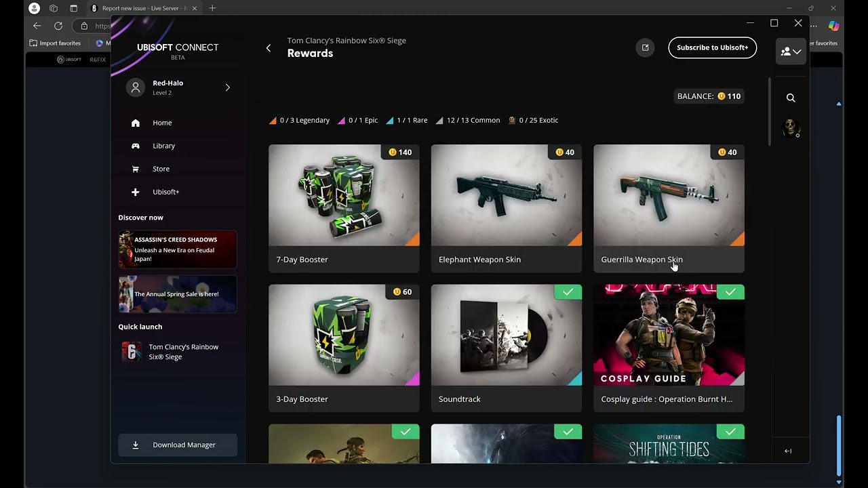
Task: Click the 60 coin price on 3-Day Booster
Action: (x=402, y=292)
